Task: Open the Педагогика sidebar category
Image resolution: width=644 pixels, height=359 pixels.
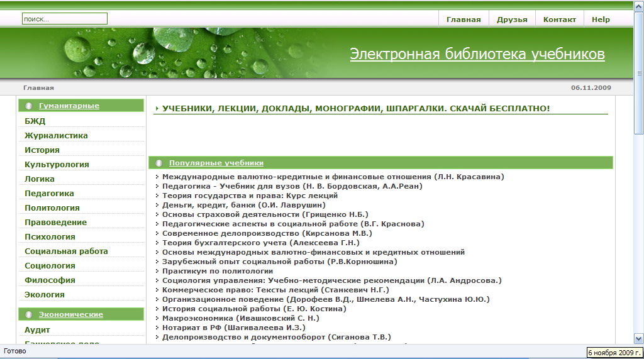Action: (x=49, y=193)
